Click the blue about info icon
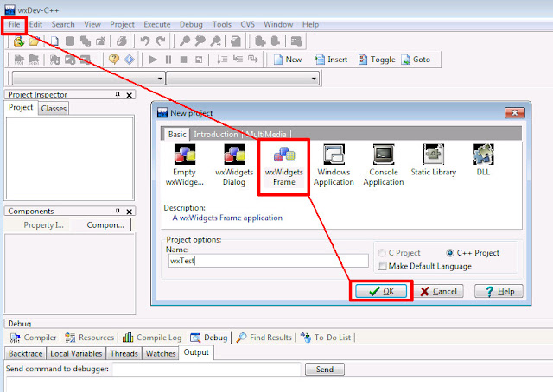 click(130, 60)
